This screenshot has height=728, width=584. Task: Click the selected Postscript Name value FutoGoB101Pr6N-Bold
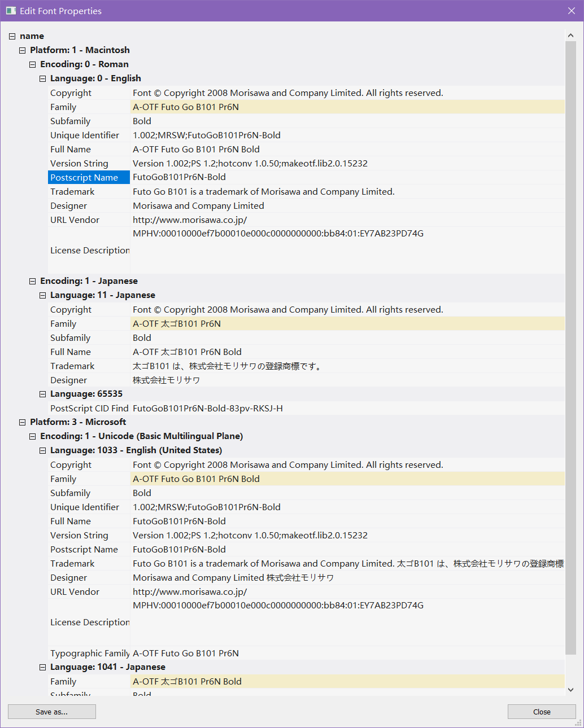(347, 177)
